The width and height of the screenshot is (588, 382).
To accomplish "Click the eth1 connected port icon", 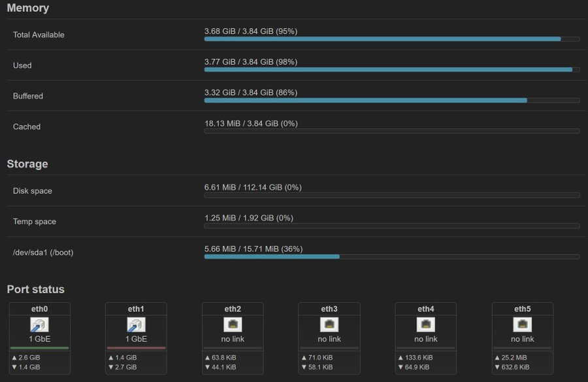I will click(136, 325).
